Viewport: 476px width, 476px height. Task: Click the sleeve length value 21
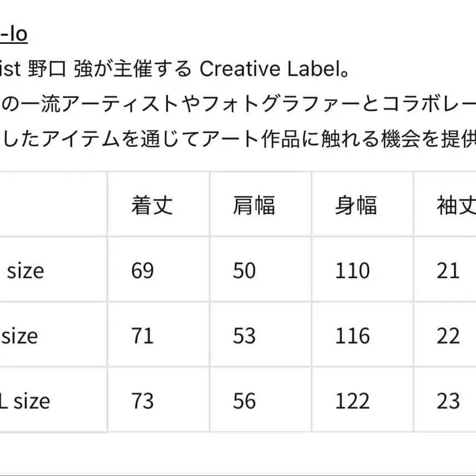448,271
